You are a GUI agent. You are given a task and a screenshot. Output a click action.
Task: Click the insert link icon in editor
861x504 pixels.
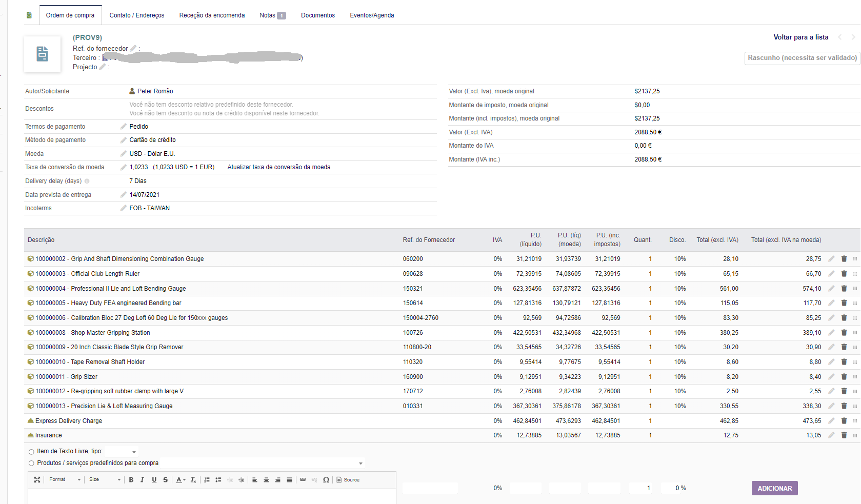(303, 480)
